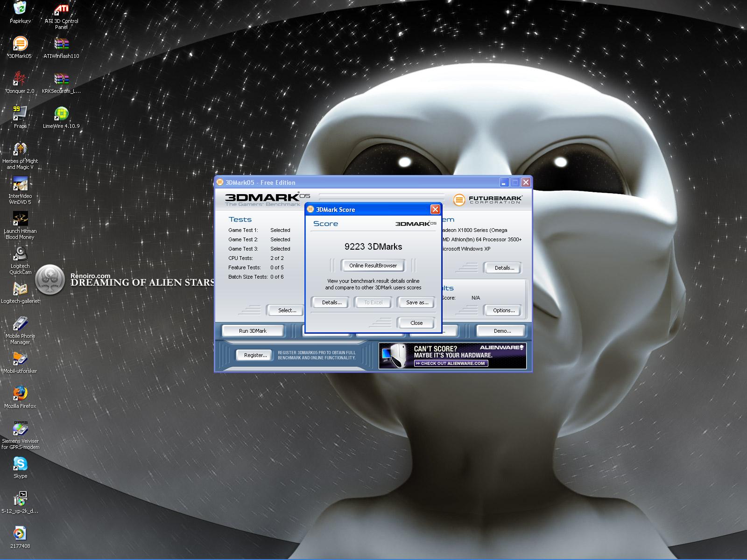The width and height of the screenshot is (747, 560).
Task: Click the Options... button
Action: [504, 310]
